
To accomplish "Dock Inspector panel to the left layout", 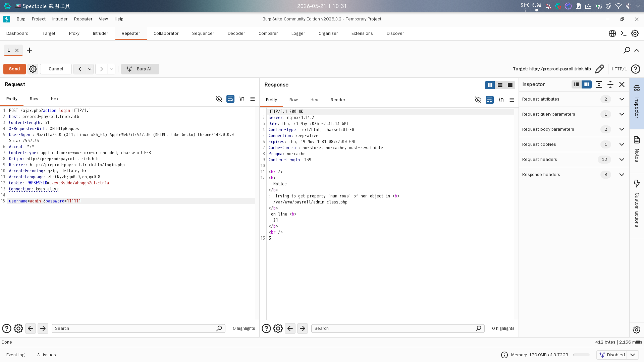I will [577, 84].
